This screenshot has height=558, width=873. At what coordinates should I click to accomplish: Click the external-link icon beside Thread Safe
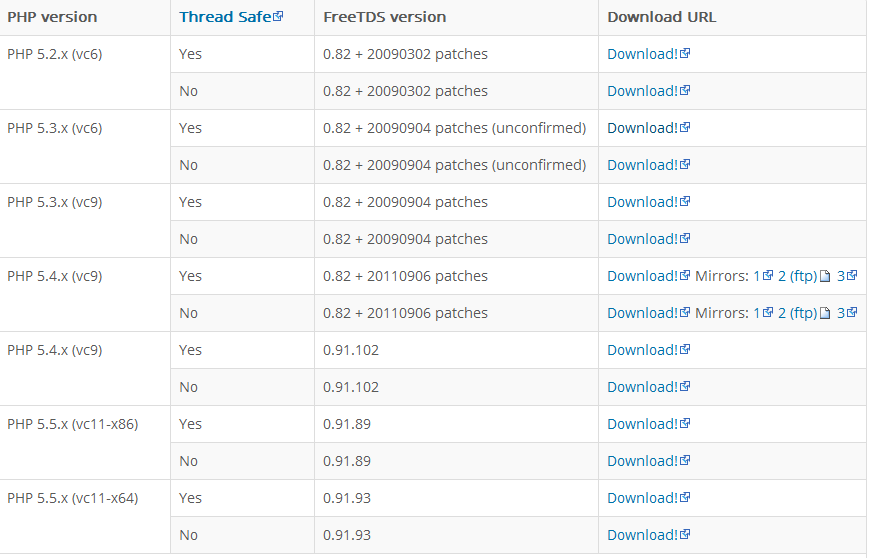[x=278, y=16]
